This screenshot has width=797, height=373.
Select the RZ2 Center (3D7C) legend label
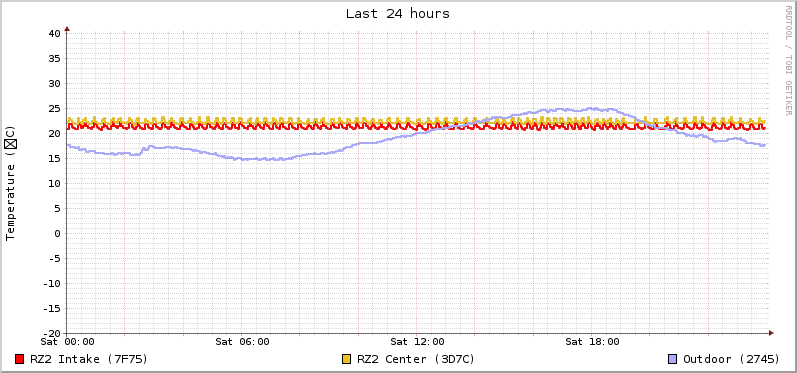click(x=416, y=359)
